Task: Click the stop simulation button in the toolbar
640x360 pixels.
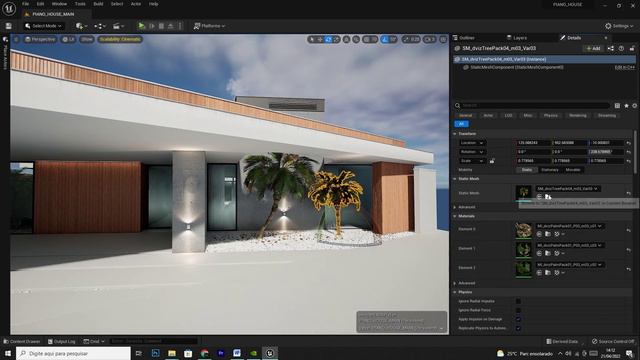Action: [x=161, y=26]
